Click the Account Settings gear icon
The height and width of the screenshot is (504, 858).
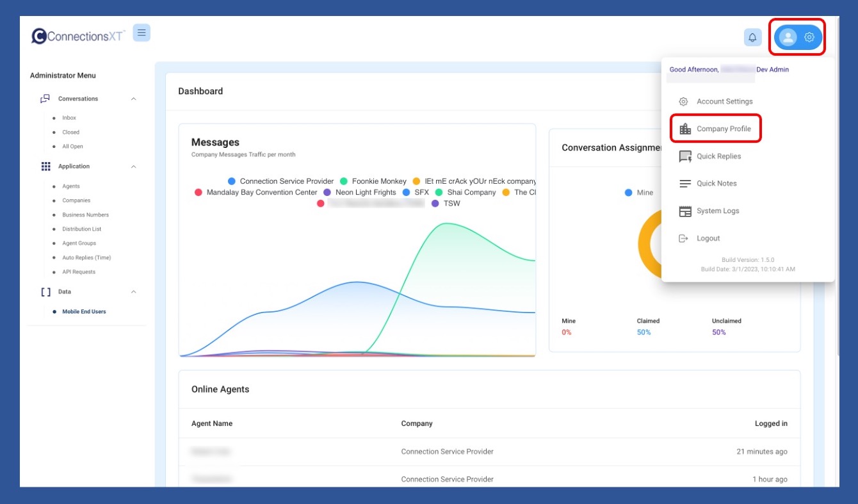pyautogui.click(x=684, y=102)
